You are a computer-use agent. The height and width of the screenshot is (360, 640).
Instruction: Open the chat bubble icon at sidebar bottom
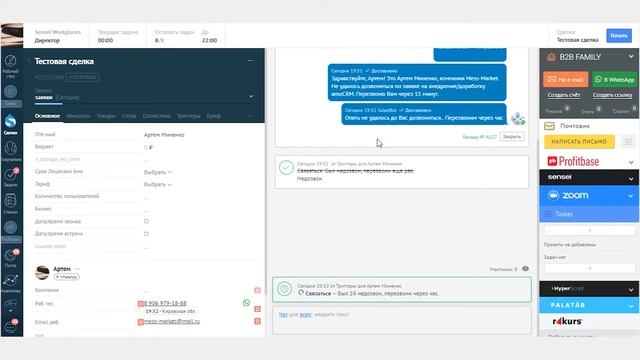pos(11,327)
